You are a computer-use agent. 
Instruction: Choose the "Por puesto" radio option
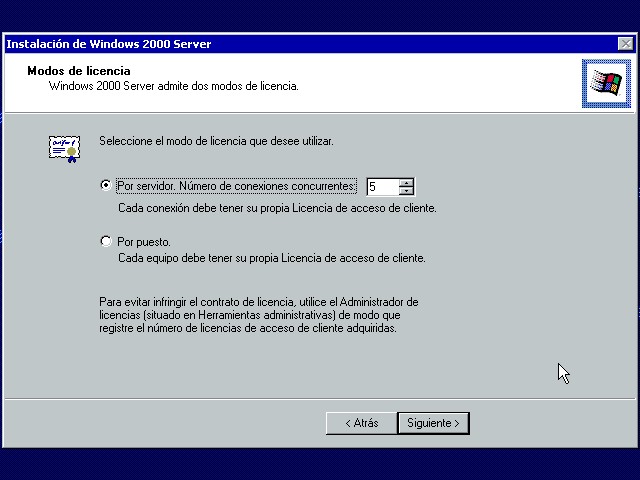106,241
